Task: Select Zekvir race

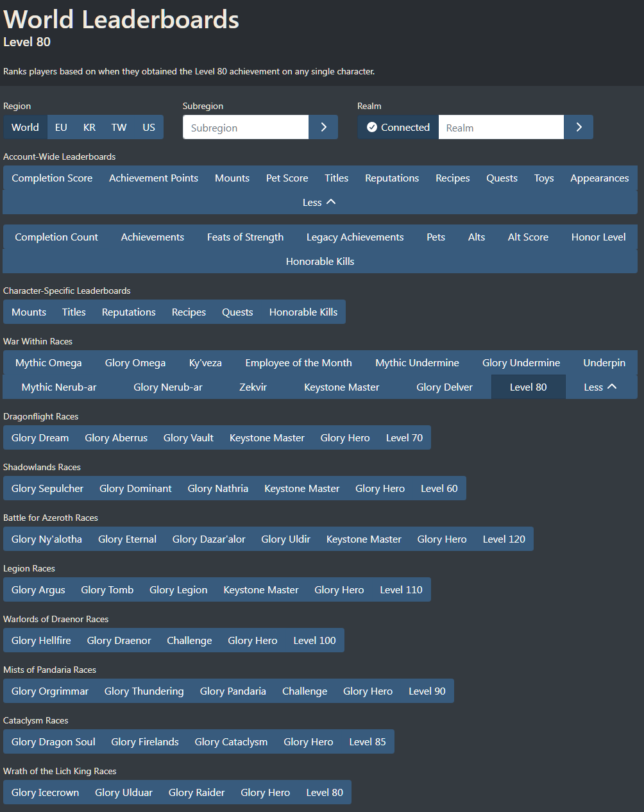Action: 253,387
